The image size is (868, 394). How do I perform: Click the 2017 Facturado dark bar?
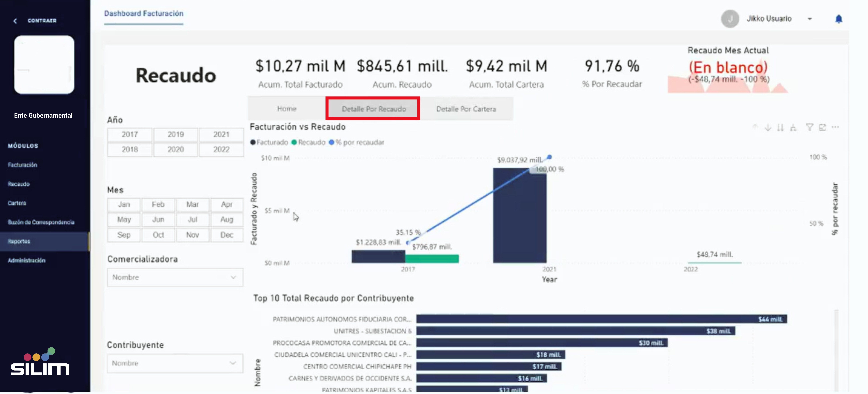tap(378, 257)
